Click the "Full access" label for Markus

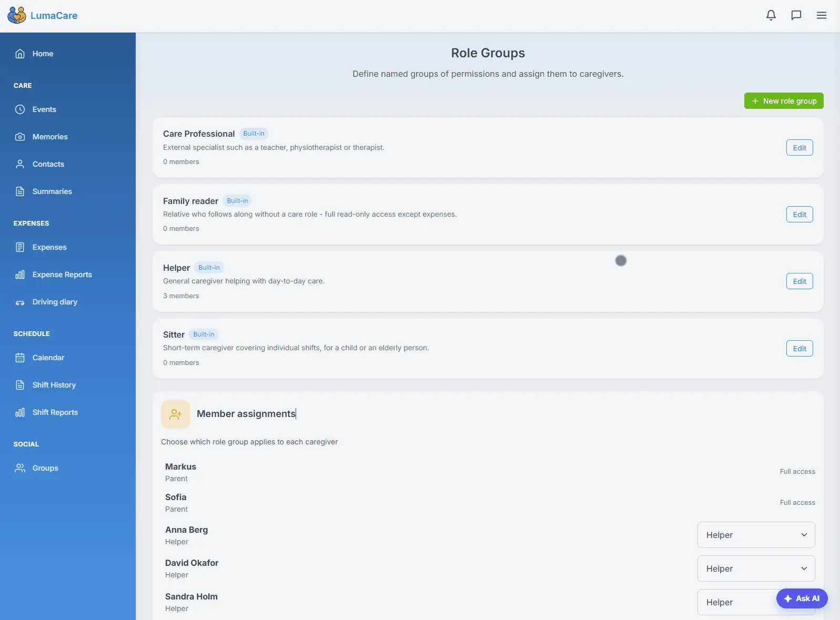pyautogui.click(x=797, y=472)
